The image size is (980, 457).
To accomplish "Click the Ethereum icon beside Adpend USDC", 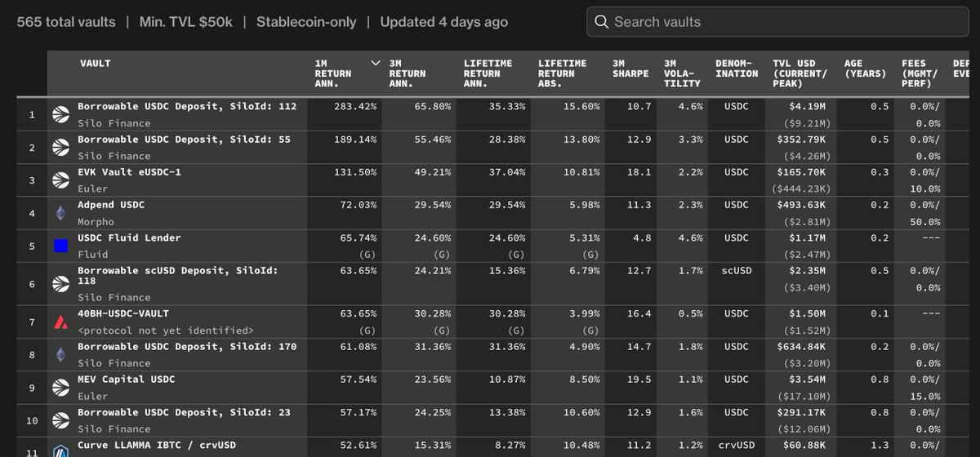I will 60,213.
